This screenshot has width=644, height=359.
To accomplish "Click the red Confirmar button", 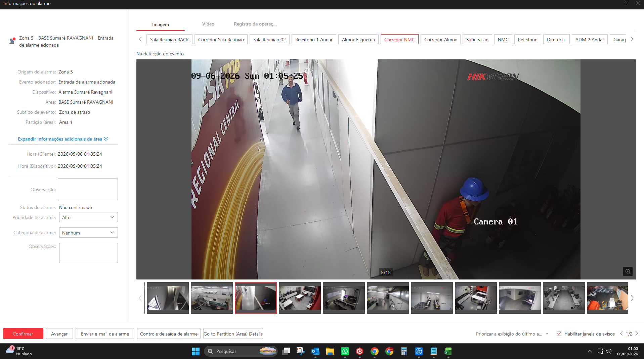I will [23, 334].
